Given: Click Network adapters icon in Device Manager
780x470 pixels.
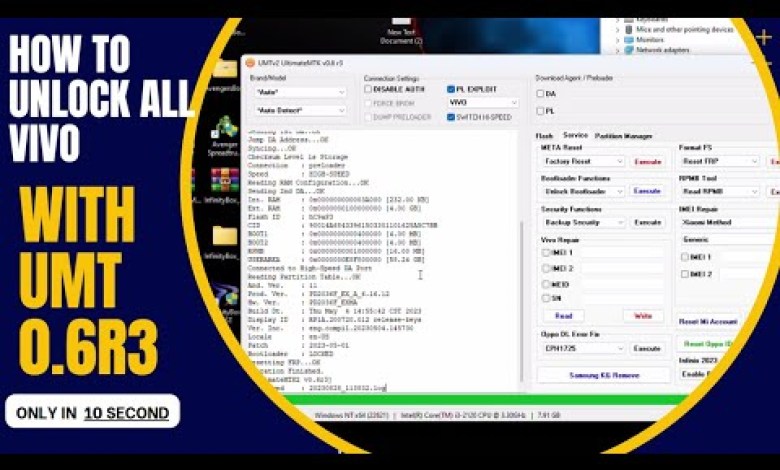Looking at the screenshot, I should tap(629, 50).
